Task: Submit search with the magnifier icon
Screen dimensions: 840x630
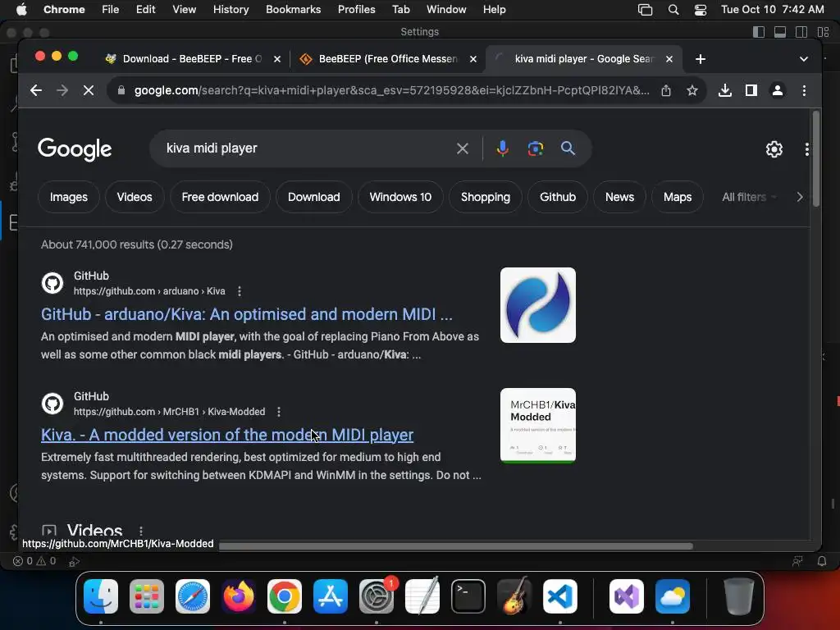Action: tap(568, 148)
